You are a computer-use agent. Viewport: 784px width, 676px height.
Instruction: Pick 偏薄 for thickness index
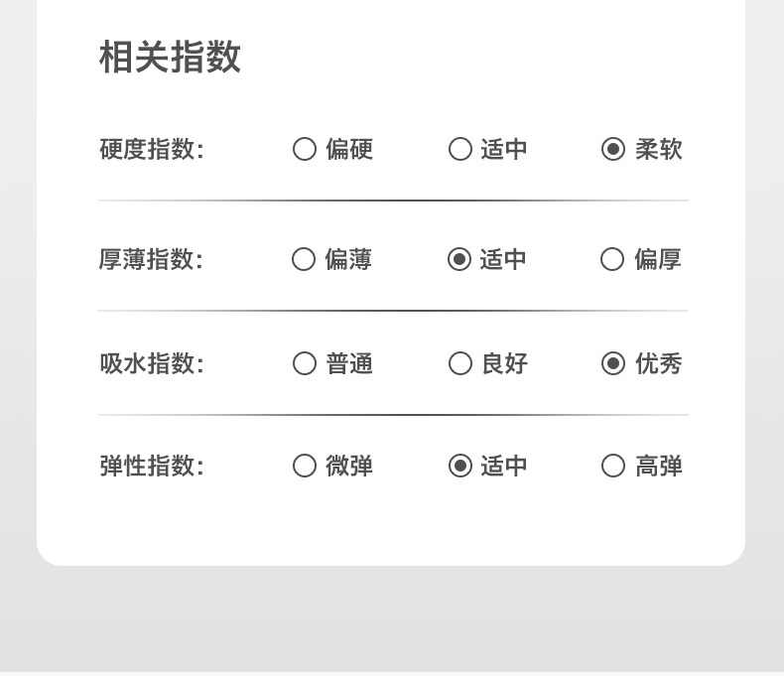[304, 259]
